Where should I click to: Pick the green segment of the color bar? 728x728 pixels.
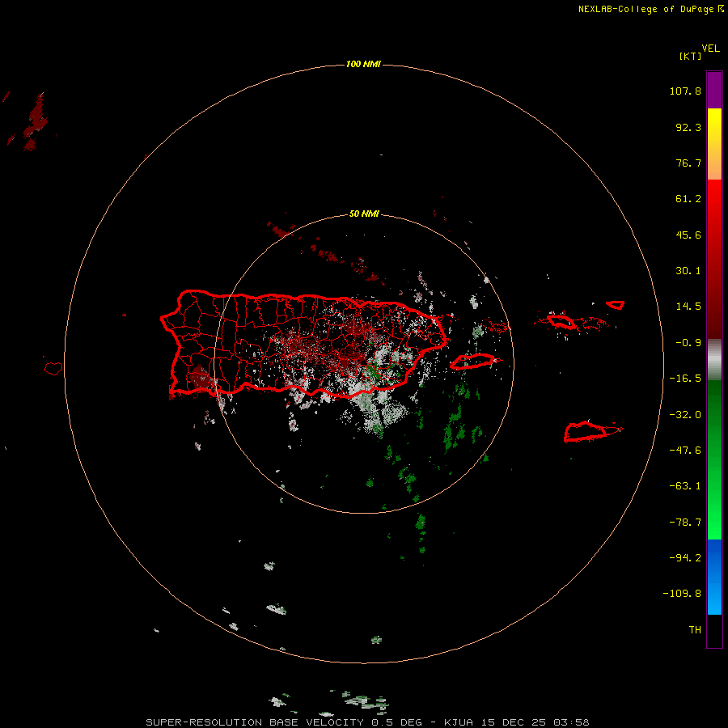(714, 459)
